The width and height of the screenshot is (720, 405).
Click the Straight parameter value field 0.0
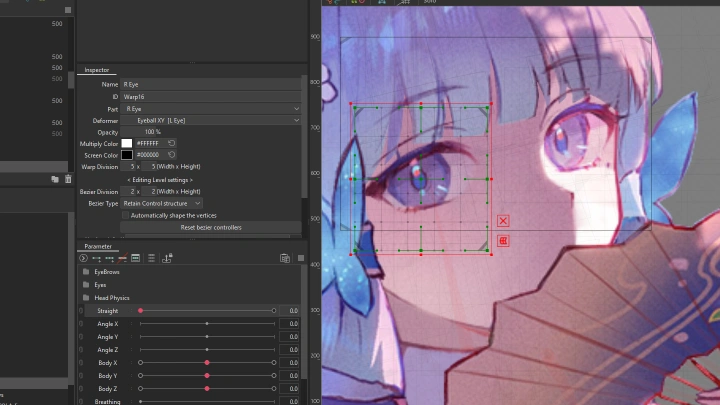point(290,311)
